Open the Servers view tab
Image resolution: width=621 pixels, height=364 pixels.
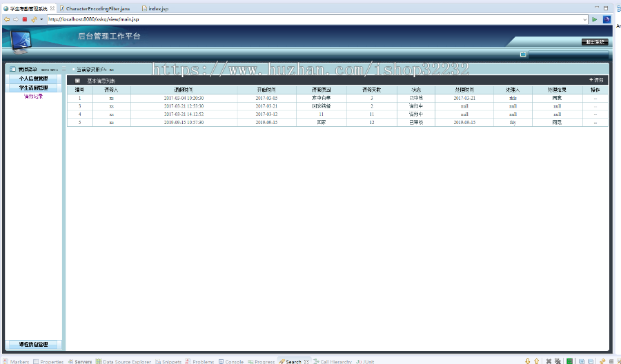coord(80,361)
